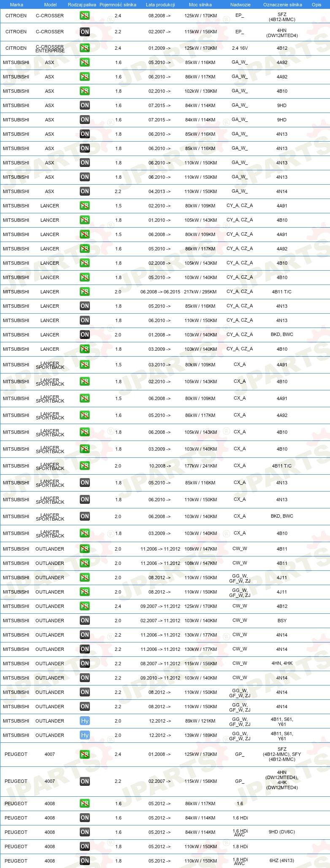Click the ON diesel icon for Citroen C-Crosser 2.2
Viewport: 330px width, 868px height.
[85, 32]
